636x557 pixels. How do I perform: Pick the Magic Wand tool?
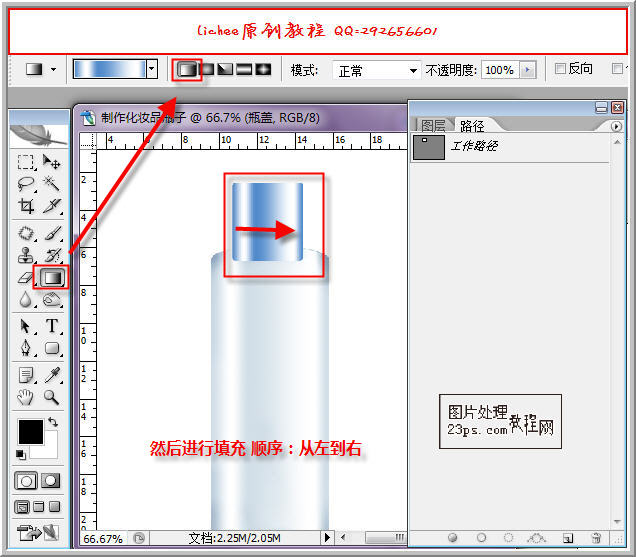[52, 184]
